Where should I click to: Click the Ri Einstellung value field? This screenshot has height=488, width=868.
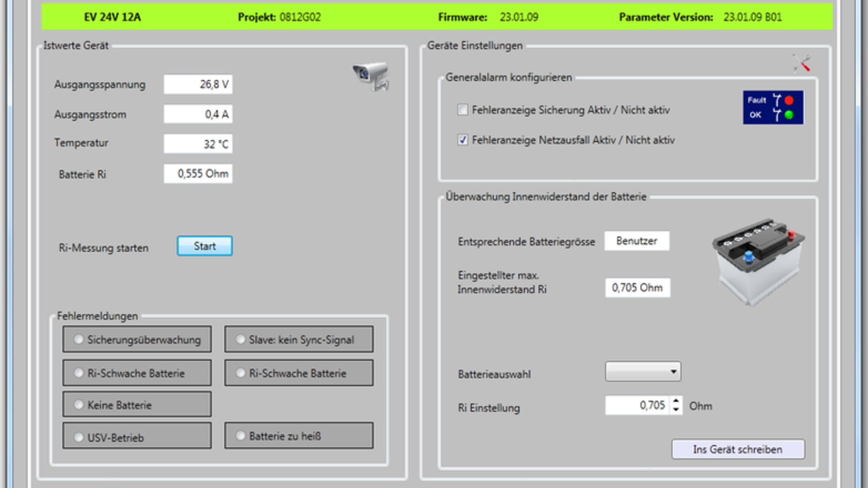[637, 405]
